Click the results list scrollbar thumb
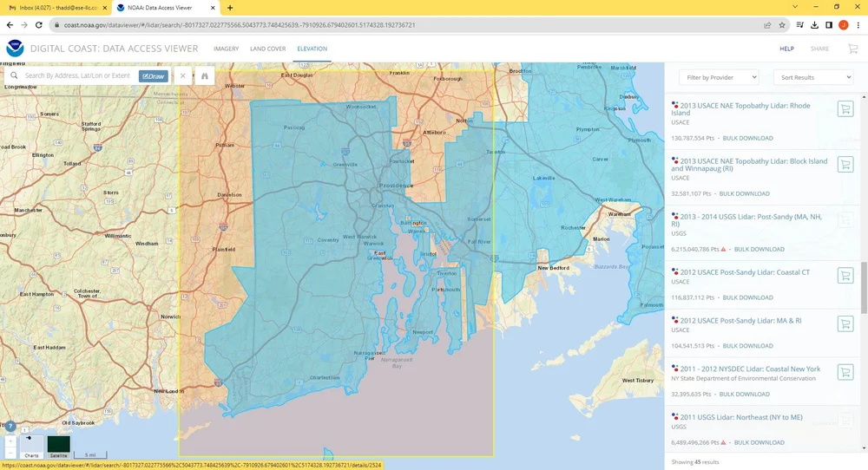Viewport: 868px width, 470px height. click(x=864, y=287)
